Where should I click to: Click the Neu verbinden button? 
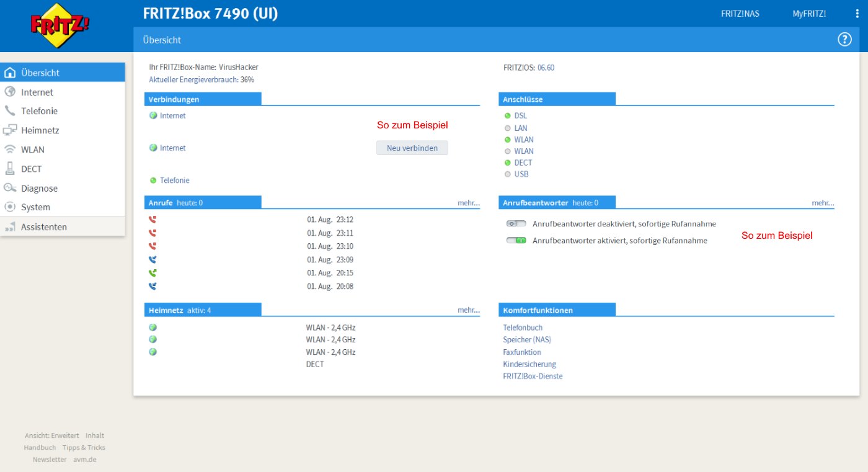click(x=412, y=148)
